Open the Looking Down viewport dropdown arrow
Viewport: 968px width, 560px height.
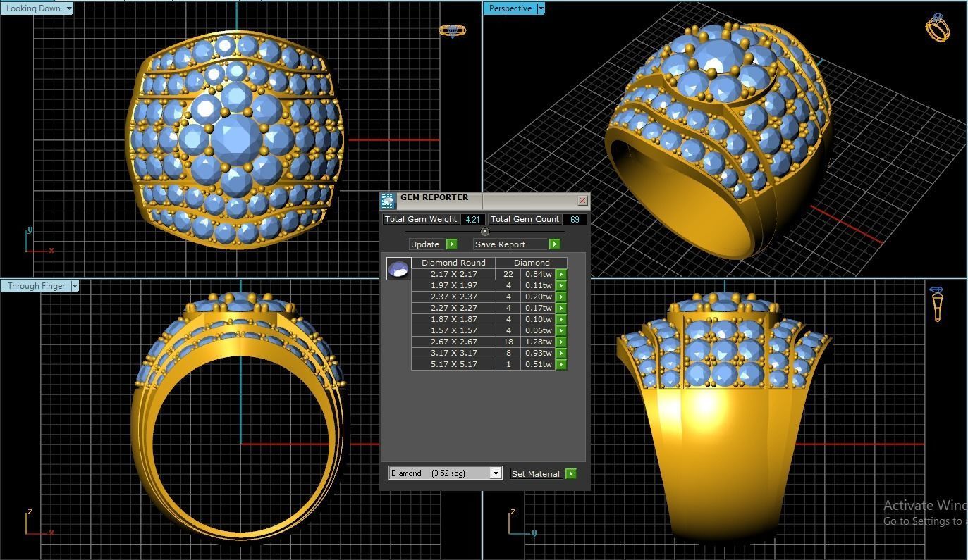68,8
